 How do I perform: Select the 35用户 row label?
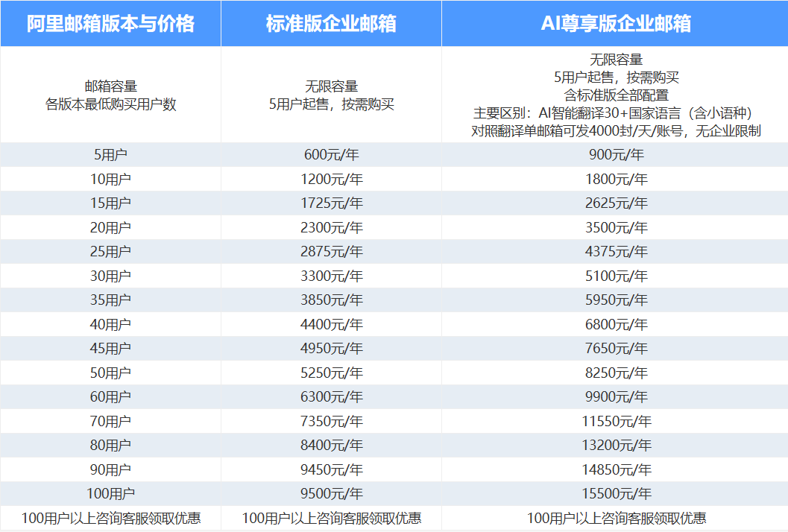(x=110, y=300)
